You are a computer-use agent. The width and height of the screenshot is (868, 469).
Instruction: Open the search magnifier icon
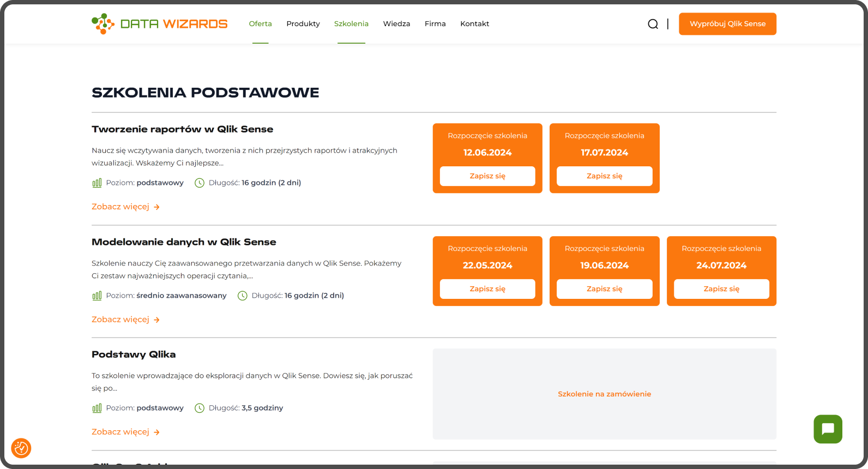[653, 24]
